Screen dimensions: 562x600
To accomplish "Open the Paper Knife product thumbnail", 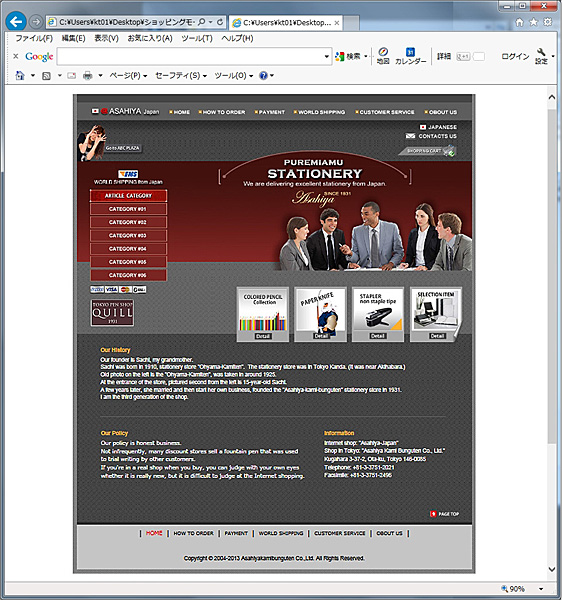I will pos(321,315).
